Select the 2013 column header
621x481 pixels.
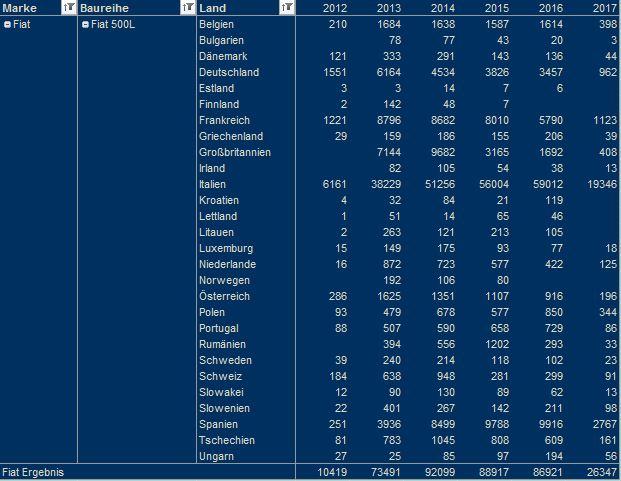[x=389, y=8]
